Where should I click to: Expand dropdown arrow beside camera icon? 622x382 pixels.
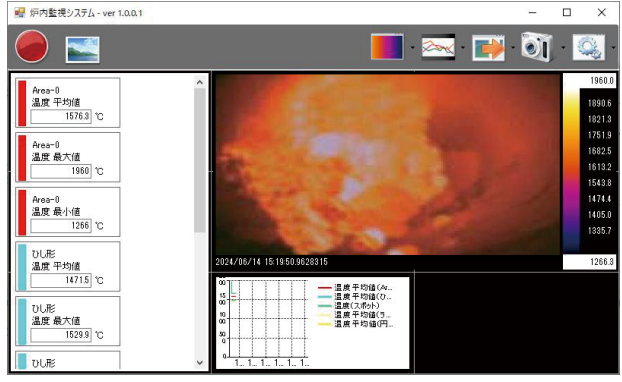[x=563, y=48]
